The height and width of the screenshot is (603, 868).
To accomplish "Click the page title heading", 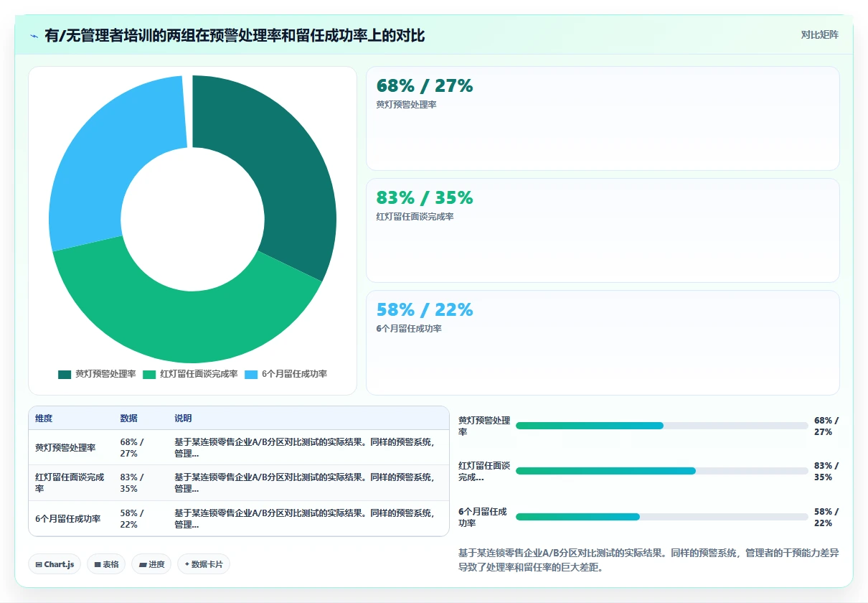I will point(235,35).
